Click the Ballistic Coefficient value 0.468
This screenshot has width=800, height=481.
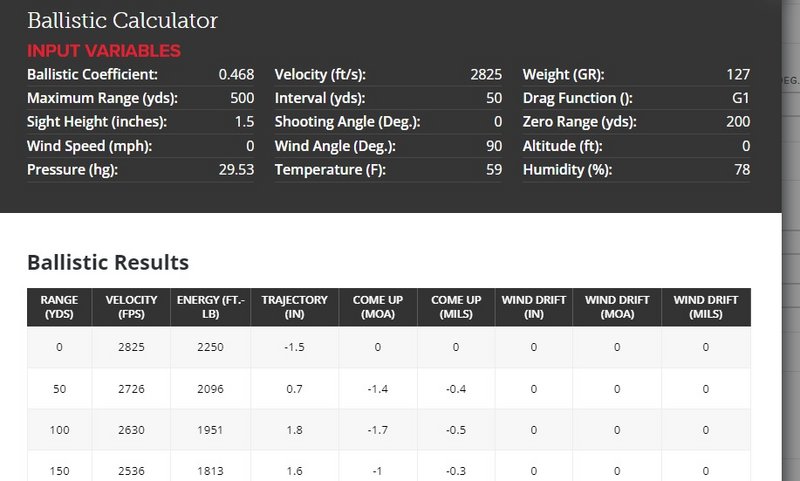pyautogui.click(x=236, y=74)
